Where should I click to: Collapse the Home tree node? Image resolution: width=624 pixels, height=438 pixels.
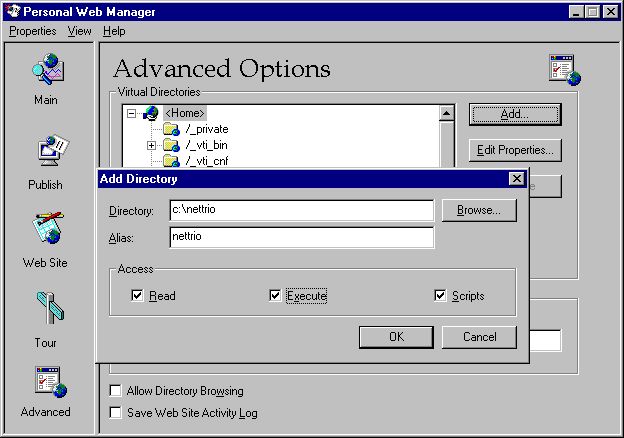131,114
